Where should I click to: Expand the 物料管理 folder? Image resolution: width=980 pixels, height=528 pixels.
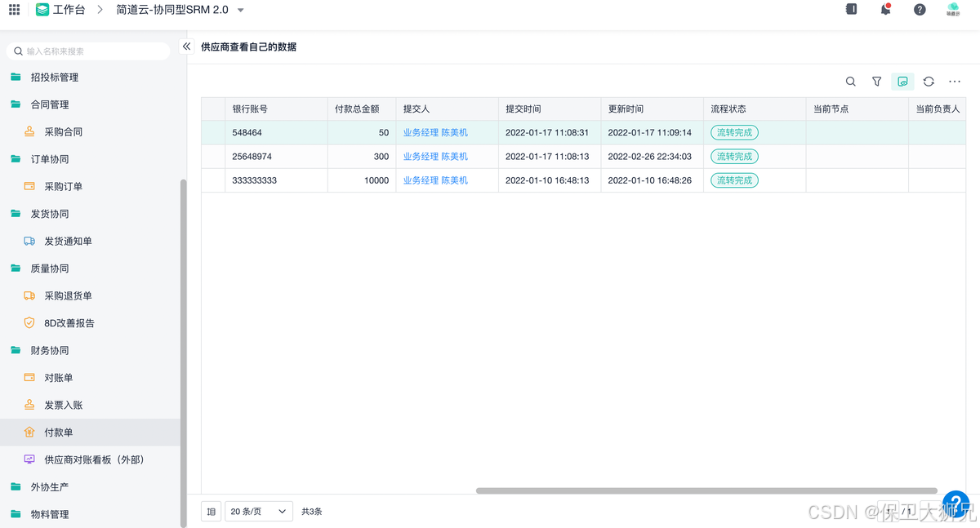point(16,514)
